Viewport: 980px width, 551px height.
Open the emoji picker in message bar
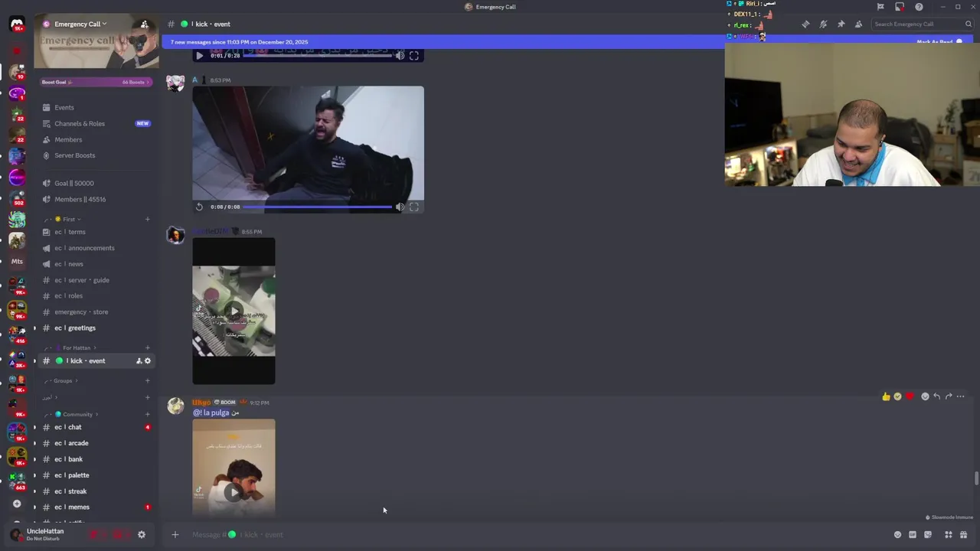(898, 534)
